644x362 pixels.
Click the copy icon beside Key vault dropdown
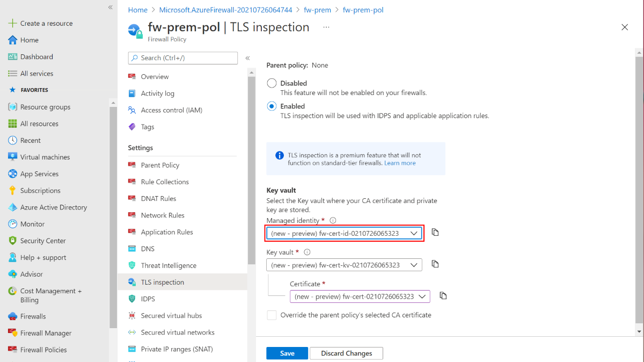435,264
